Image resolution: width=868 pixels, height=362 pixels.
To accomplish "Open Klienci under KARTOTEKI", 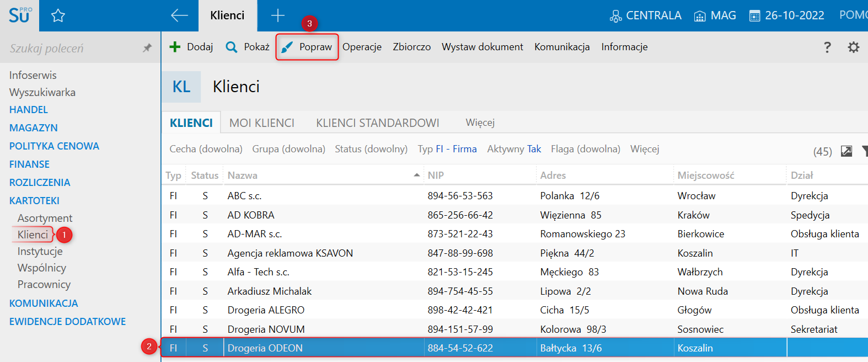I will (x=33, y=235).
